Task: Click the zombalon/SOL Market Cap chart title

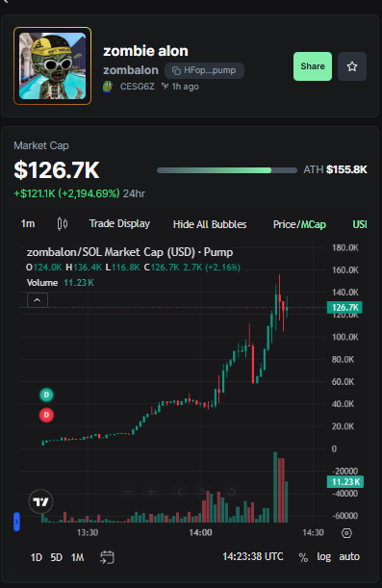Action: click(130, 252)
